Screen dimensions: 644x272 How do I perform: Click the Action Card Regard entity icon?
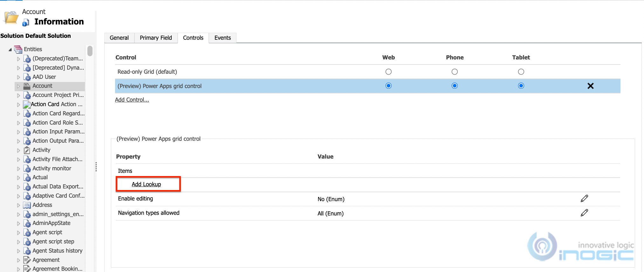(27, 114)
